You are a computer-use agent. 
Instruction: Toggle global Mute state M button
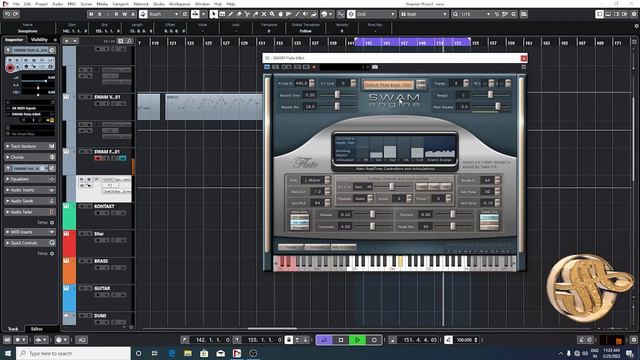91,14
